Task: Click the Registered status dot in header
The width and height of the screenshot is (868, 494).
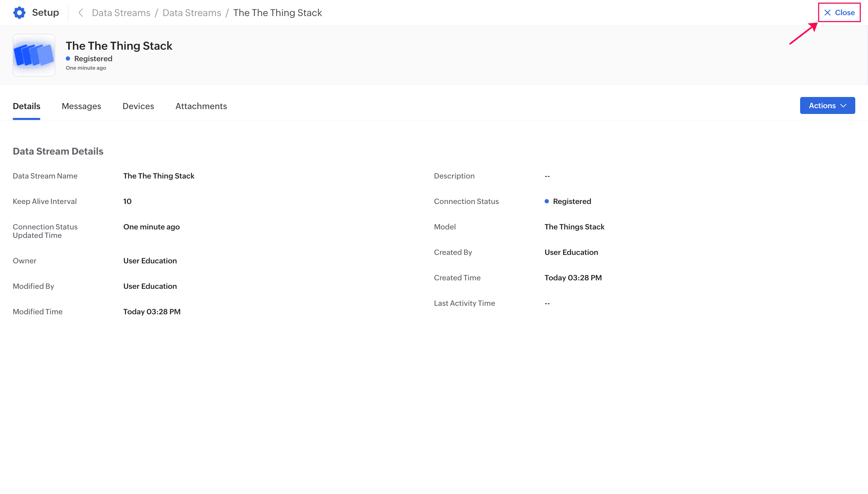Action: [68, 58]
